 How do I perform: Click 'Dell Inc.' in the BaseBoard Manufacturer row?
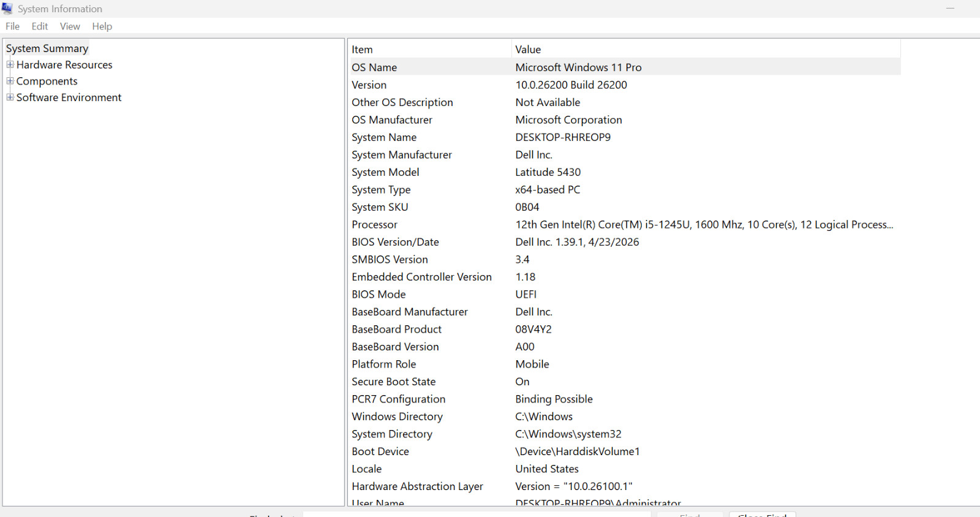coord(533,312)
